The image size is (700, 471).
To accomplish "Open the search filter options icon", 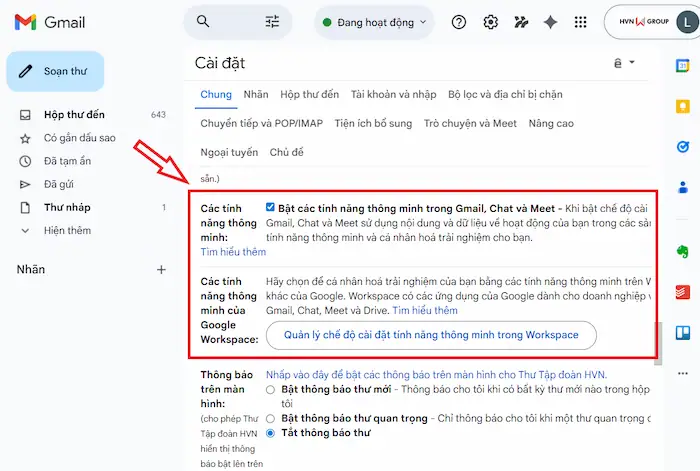I will [x=272, y=21].
